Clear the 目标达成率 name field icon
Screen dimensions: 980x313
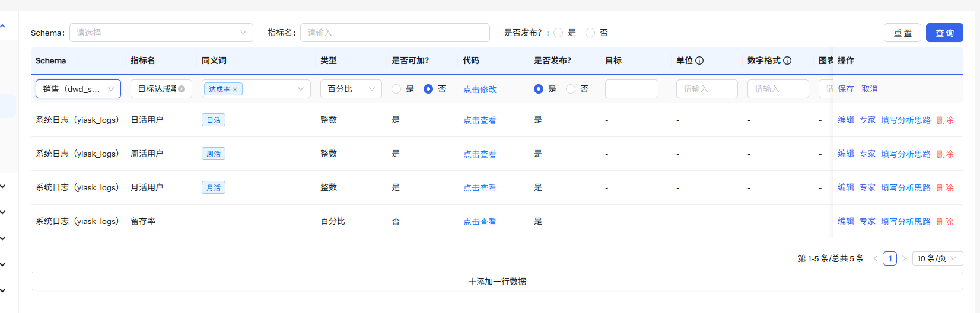tap(182, 89)
